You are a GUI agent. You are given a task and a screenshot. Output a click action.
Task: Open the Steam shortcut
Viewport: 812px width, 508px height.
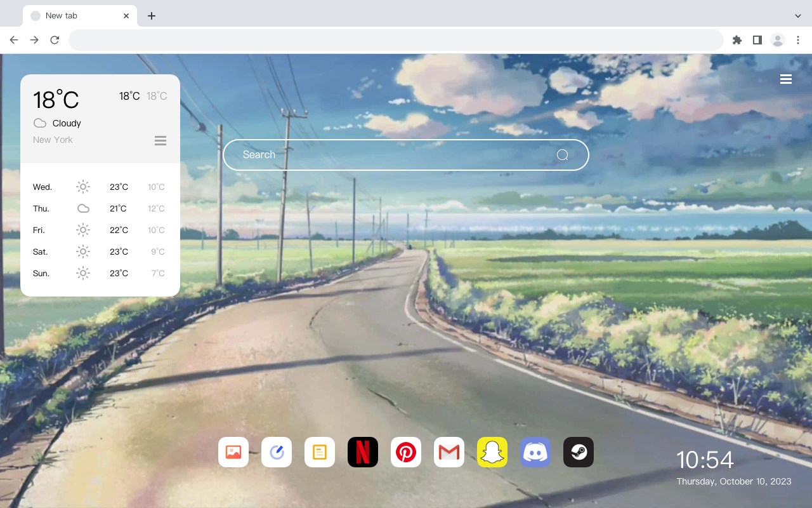[579, 452]
